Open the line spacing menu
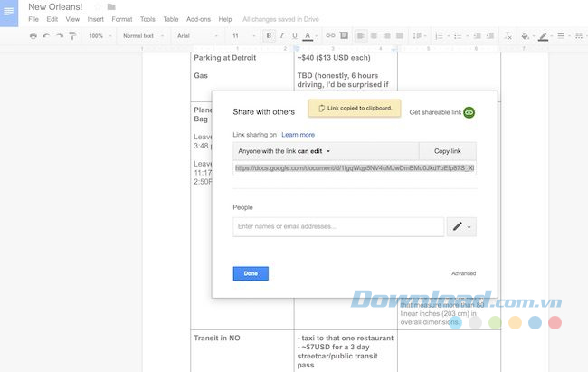The width and height of the screenshot is (588, 372). pos(419,35)
